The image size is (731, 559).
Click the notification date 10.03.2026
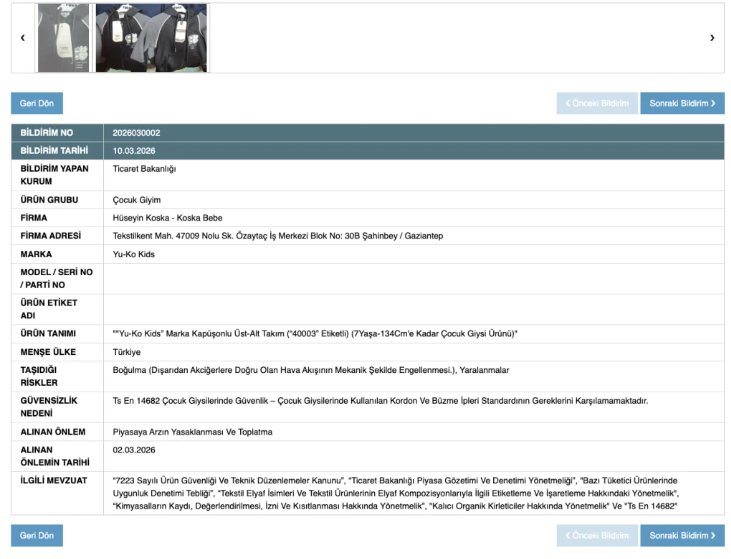coord(135,150)
